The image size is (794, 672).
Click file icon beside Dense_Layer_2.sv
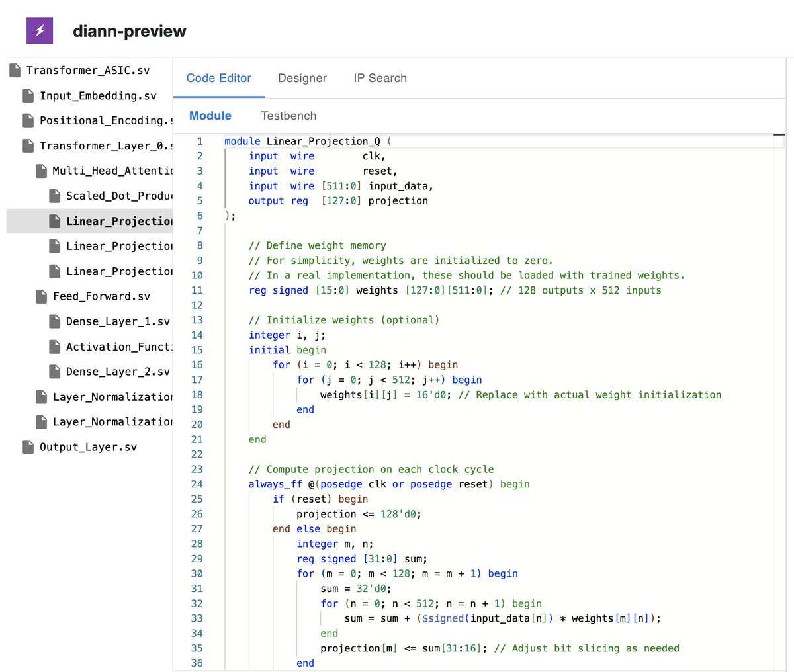pyautogui.click(x=54, y=372)
